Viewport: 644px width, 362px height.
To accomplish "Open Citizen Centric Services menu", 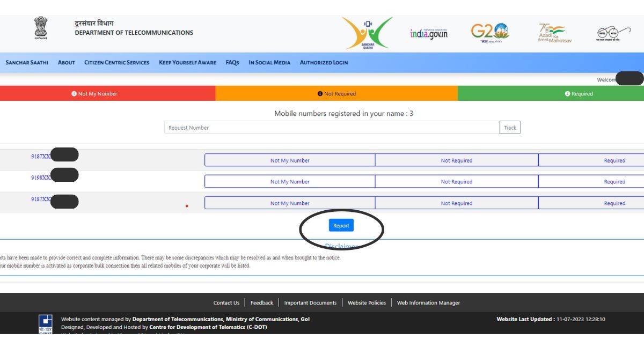I will tap(116, 63).
